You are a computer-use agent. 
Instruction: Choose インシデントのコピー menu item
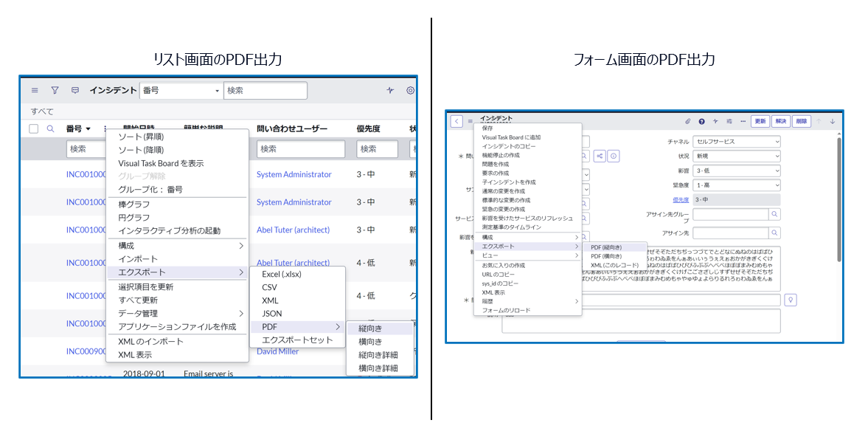[509, 146]
